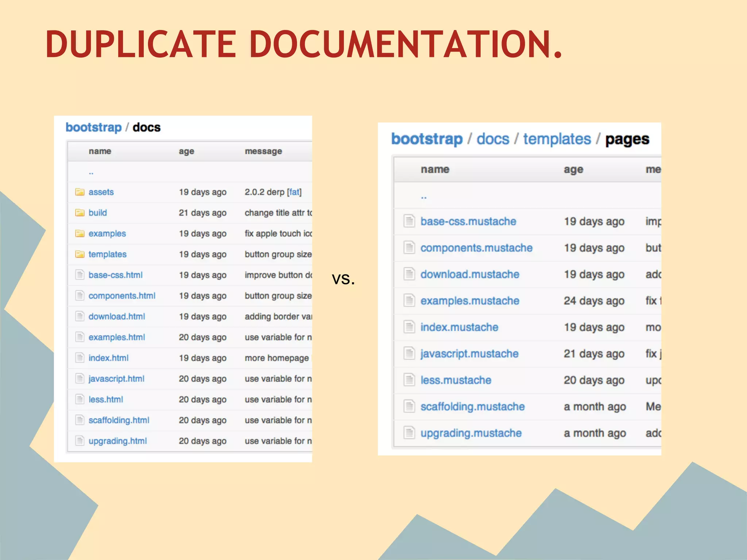This screenshot has height=560, width=747.
Task: Open less.html file
Action: (x=106, y=400)
